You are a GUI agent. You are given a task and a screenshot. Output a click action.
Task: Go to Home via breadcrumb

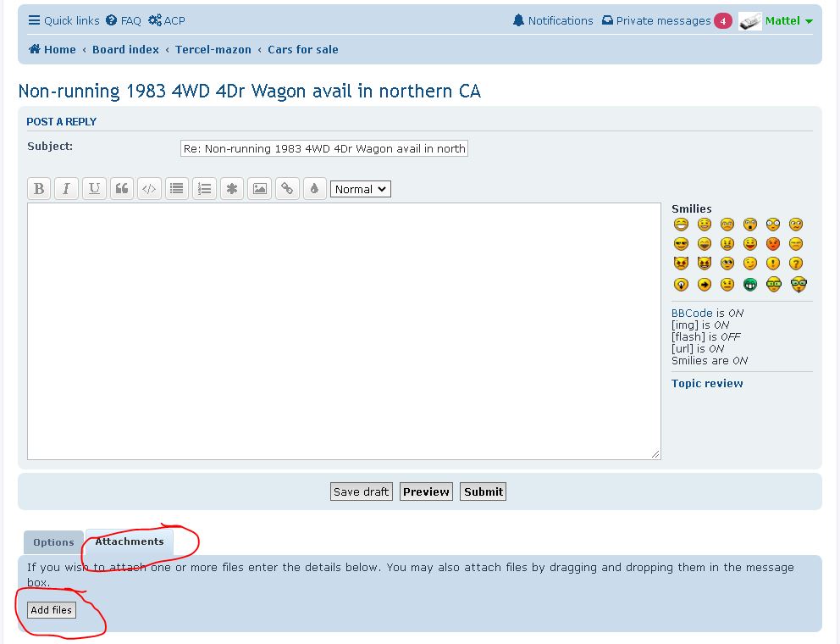tap(52, 49)
